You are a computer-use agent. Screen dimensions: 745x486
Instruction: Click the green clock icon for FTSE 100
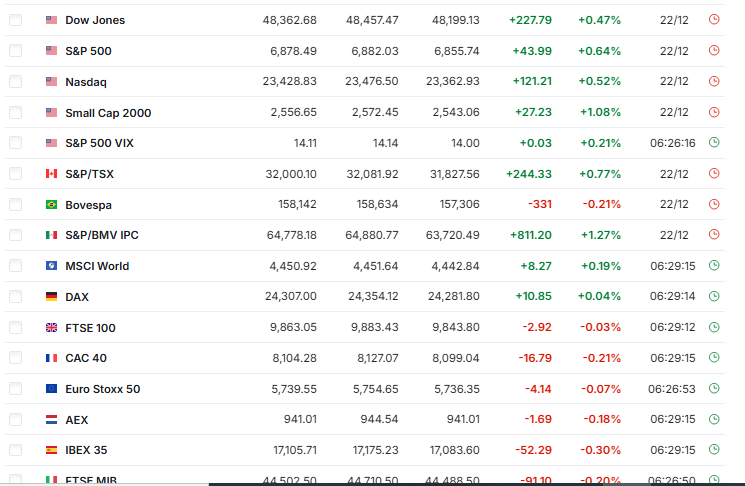[x=714, y=327]
